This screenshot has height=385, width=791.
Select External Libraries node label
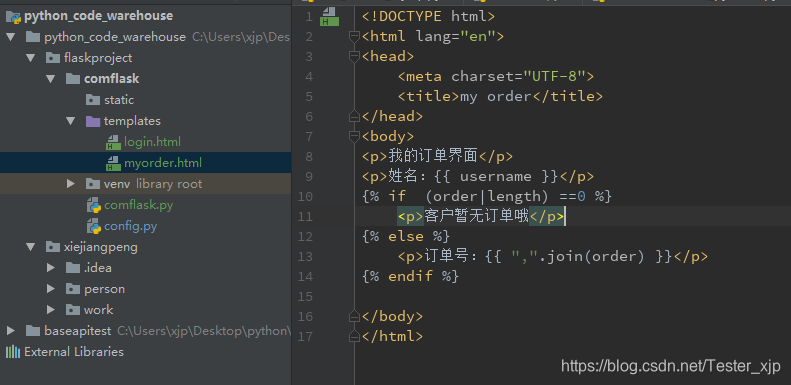74,352
